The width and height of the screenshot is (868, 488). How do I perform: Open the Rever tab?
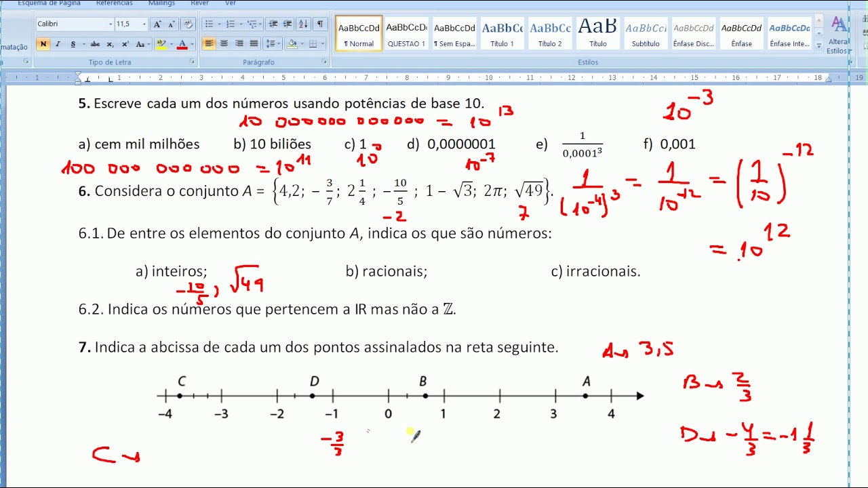[199, 3]
